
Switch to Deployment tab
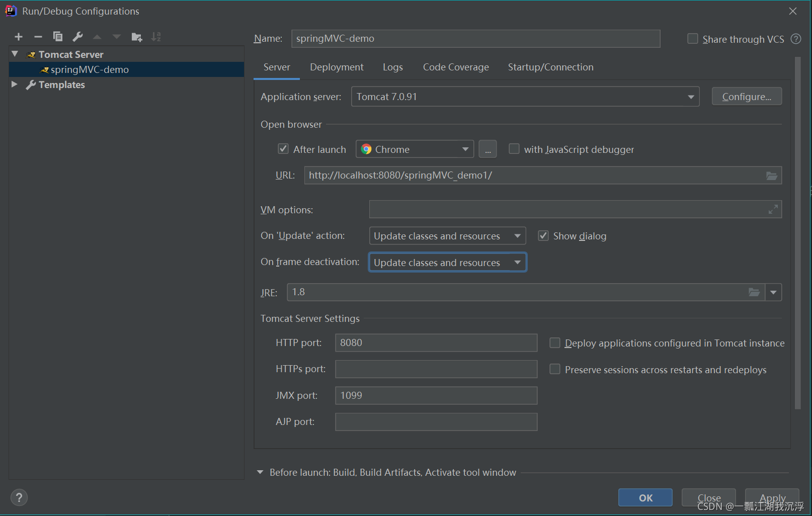pos(337,67)
